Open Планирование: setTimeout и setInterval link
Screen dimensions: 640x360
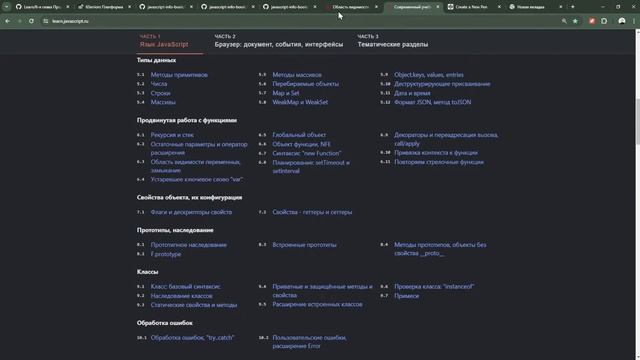[311, 167]
